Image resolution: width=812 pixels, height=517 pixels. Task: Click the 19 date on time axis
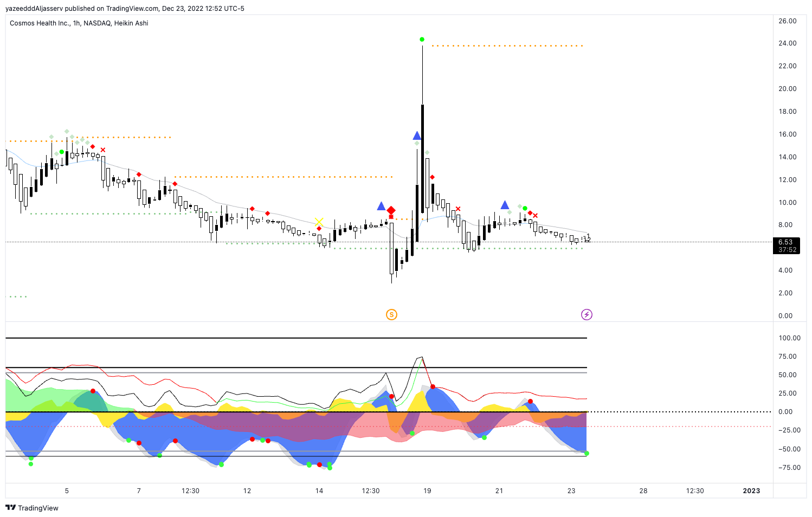click(427, 491)
